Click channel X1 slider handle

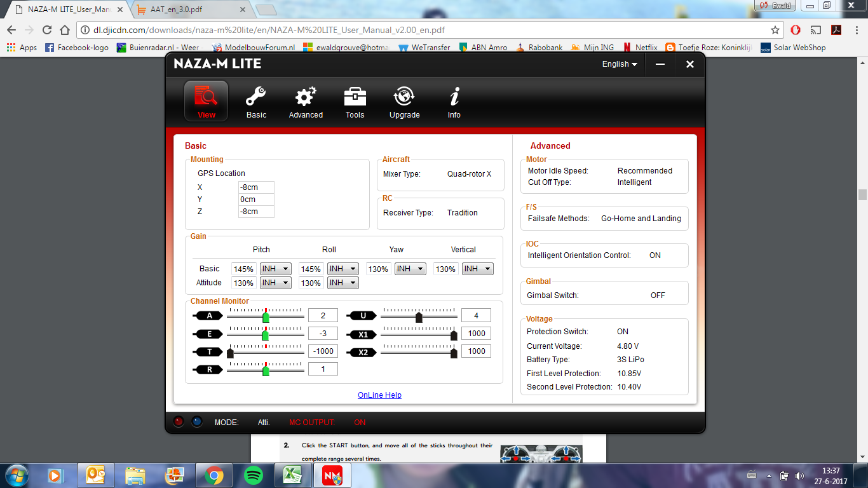454,334
